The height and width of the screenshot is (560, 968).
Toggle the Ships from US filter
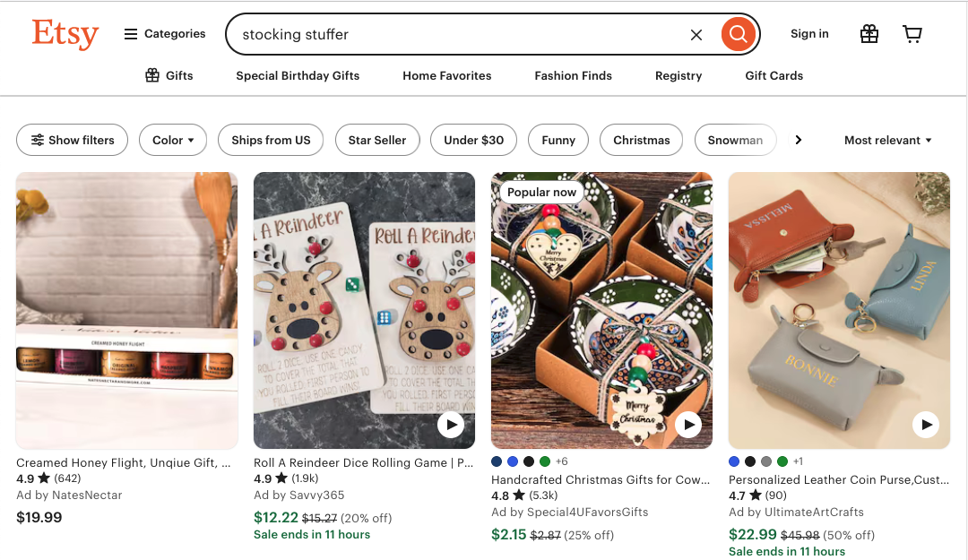[271, 140]
